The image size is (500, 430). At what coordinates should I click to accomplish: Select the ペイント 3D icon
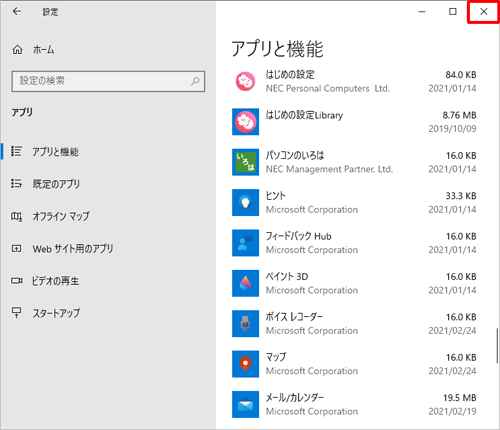click(x=246, y=283)
